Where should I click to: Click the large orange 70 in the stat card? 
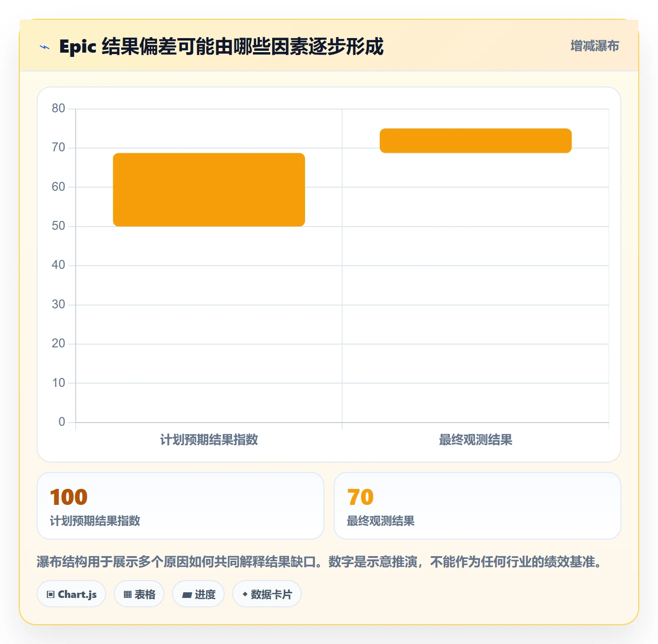click(360, 497)
